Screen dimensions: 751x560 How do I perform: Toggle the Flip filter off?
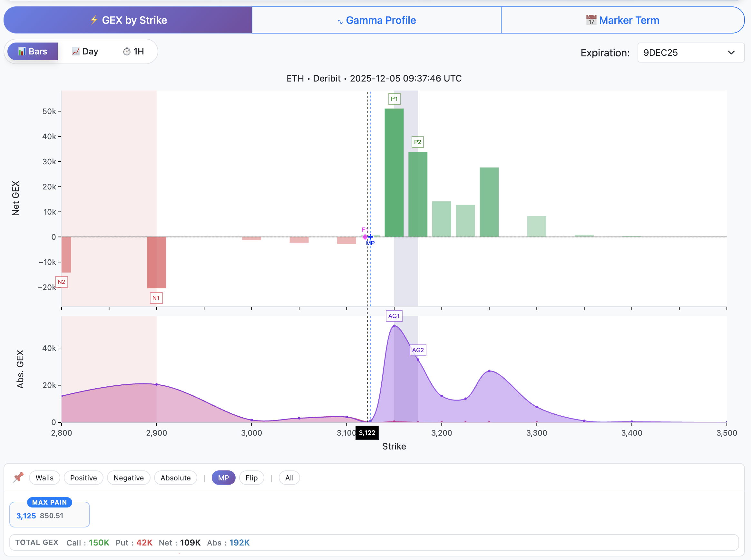pos(252,478)
